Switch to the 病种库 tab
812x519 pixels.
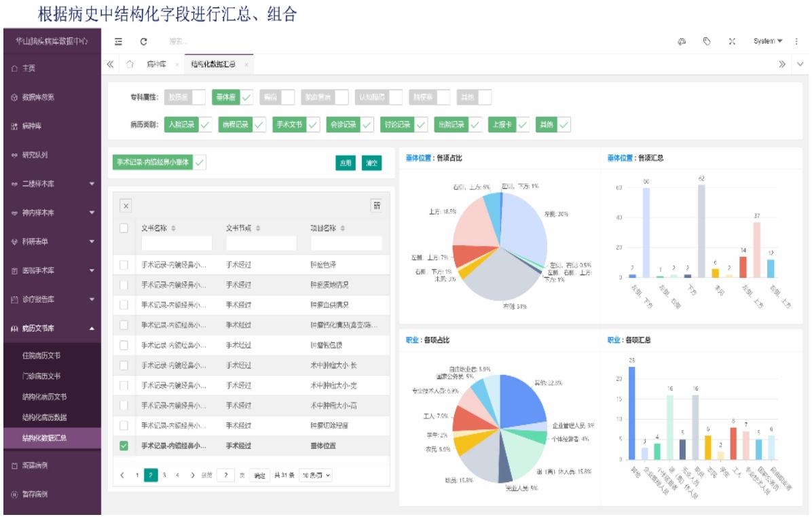(x=156, y=65)
